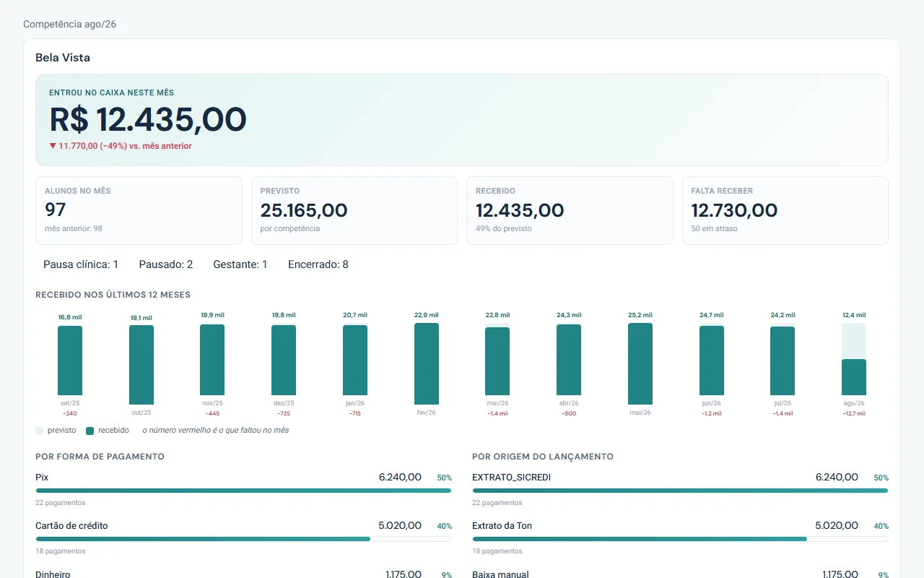The image size is (924, 578).
Task: Click the 'Pausado: 2' status text
Action: point(166,264)
